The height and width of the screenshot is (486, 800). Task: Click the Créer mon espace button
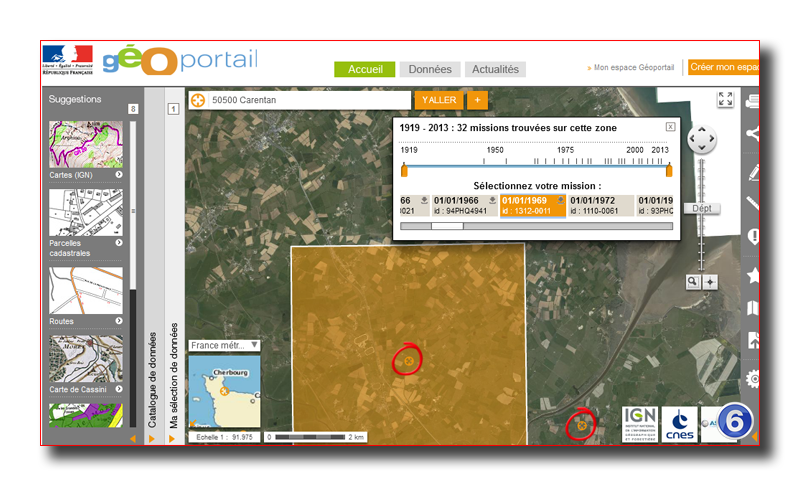click(x=724, y=67)
